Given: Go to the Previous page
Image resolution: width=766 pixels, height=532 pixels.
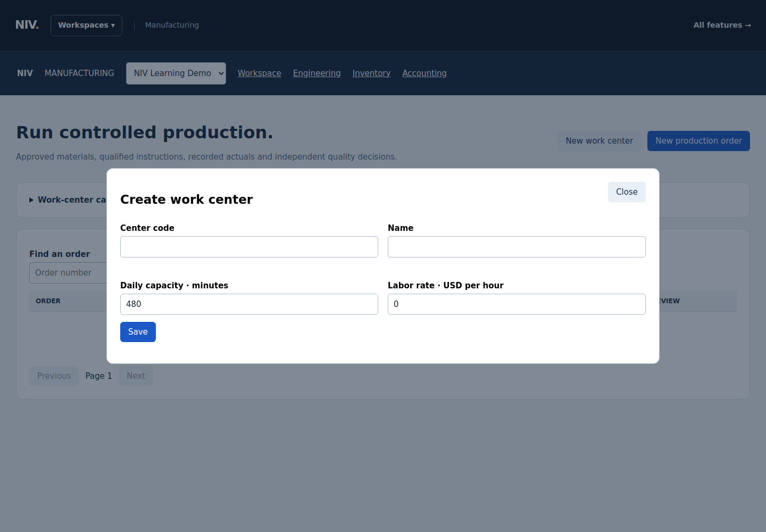Looking at the screenshot, I should [54, 376].
